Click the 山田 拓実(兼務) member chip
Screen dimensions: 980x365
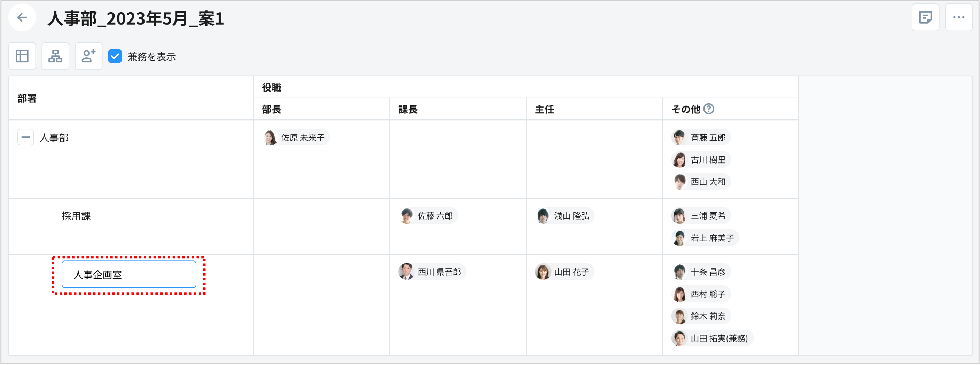click(x=713, y=339)
